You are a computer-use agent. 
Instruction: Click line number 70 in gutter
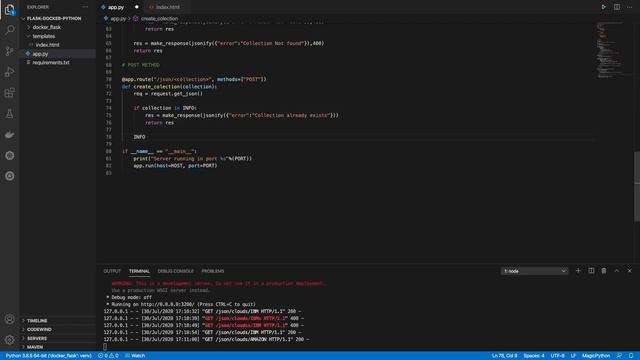(x=109, y=80)
